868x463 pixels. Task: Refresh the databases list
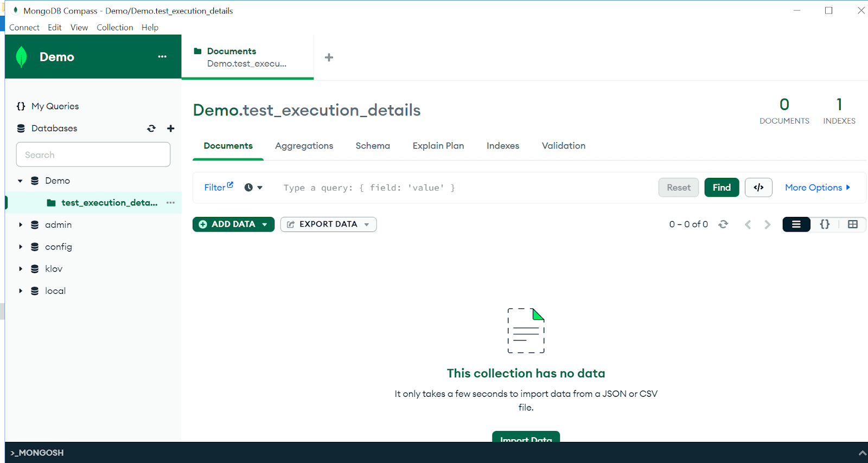point(151,128)
